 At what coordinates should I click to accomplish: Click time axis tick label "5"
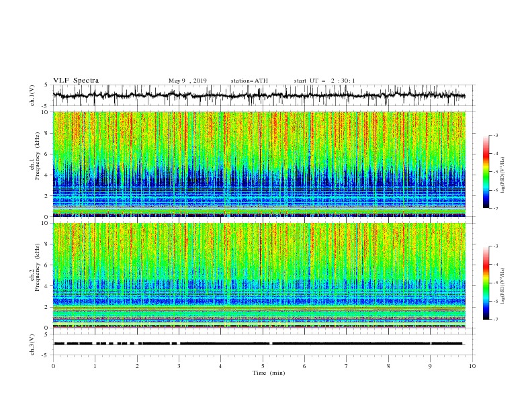click(x=263, y=366)
